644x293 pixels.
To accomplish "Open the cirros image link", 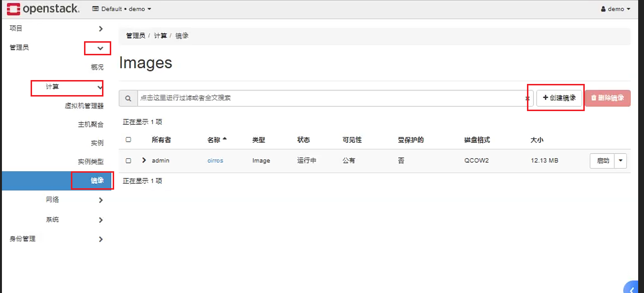I will (215, 161).
